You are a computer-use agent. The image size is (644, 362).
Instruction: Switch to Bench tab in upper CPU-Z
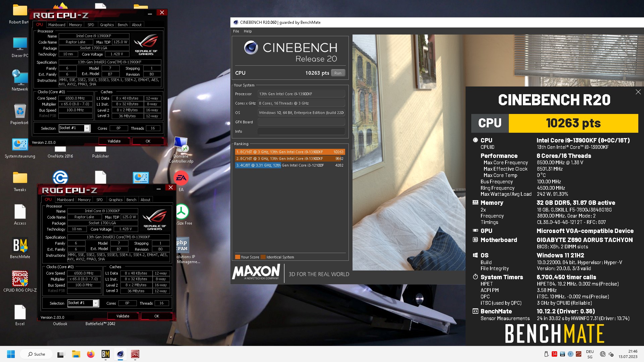(123, 25)
